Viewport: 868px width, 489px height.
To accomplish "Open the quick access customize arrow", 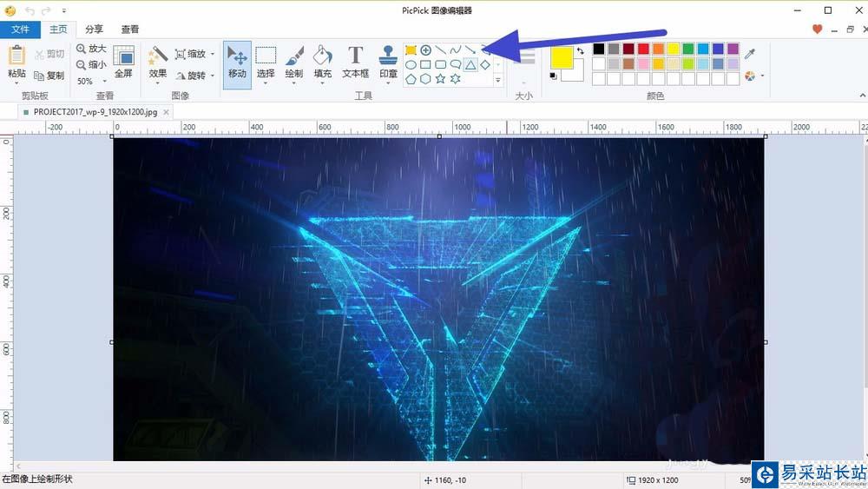I will click(x=64, y=10).
